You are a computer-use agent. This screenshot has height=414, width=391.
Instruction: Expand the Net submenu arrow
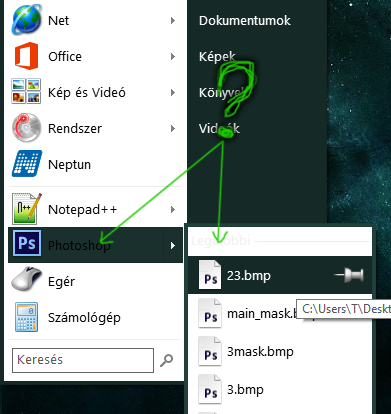(x=173, y=21)
